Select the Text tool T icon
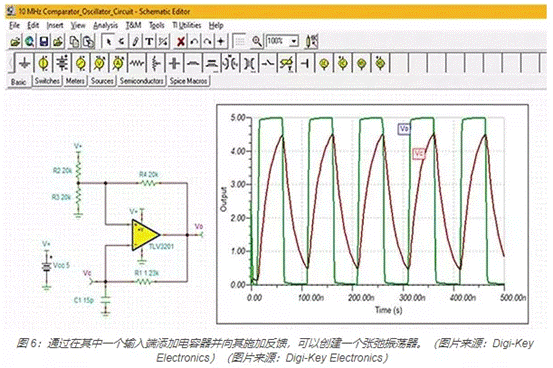Viewport: 553px width, 368px height. (x=149, y=42)
